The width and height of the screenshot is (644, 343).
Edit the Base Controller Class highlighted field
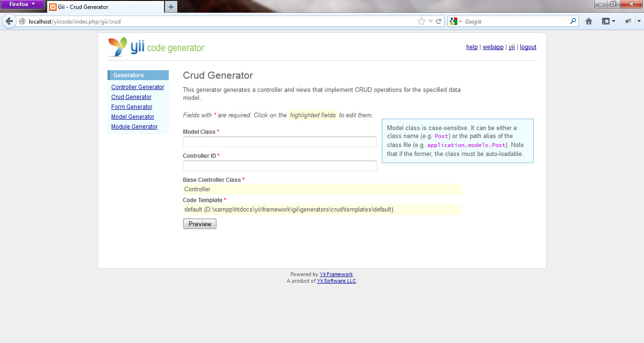click(x=322, y=189)
